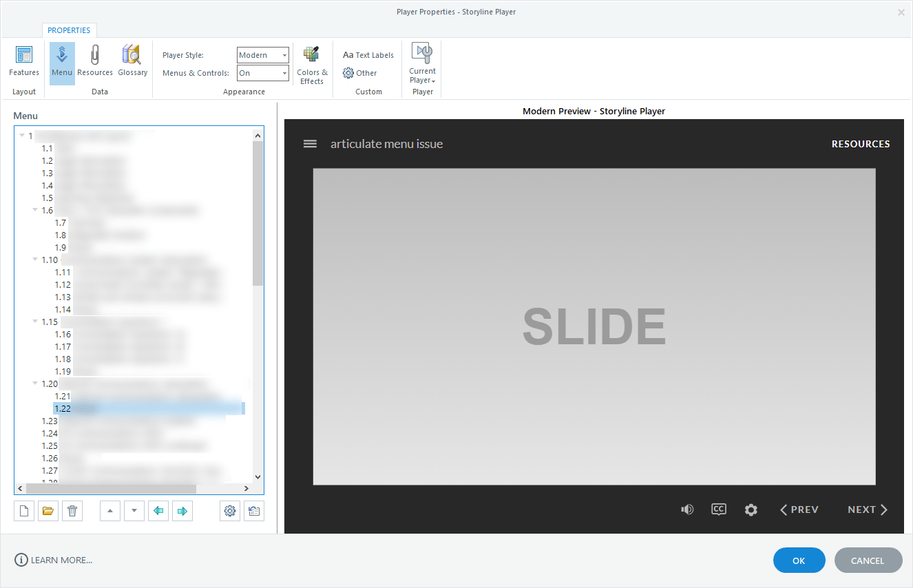Switch to the PROPERTIES ribbon tab
This screenshot has width=913, height=588.
click(x=69, y=30)
